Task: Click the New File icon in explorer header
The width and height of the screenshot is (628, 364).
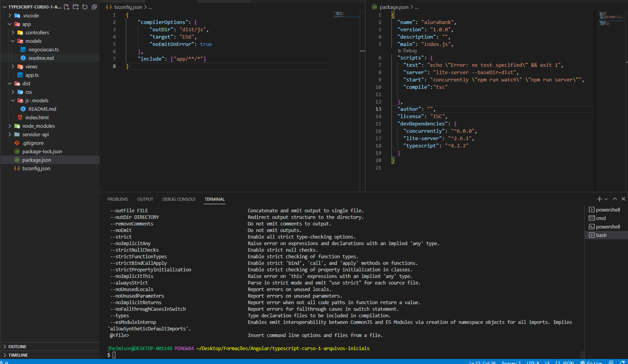Action: point(66,7)
